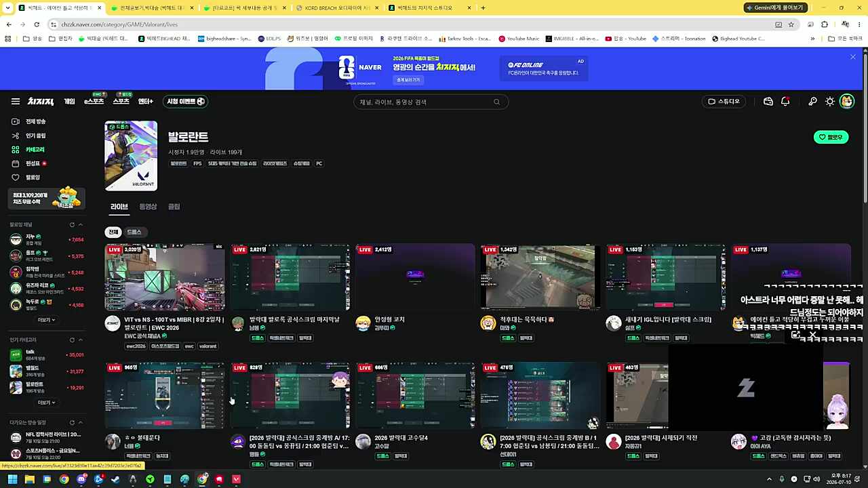Click the 시청 이벤트 button
This screenshot has height=488, width=868.
coord(185,102)
